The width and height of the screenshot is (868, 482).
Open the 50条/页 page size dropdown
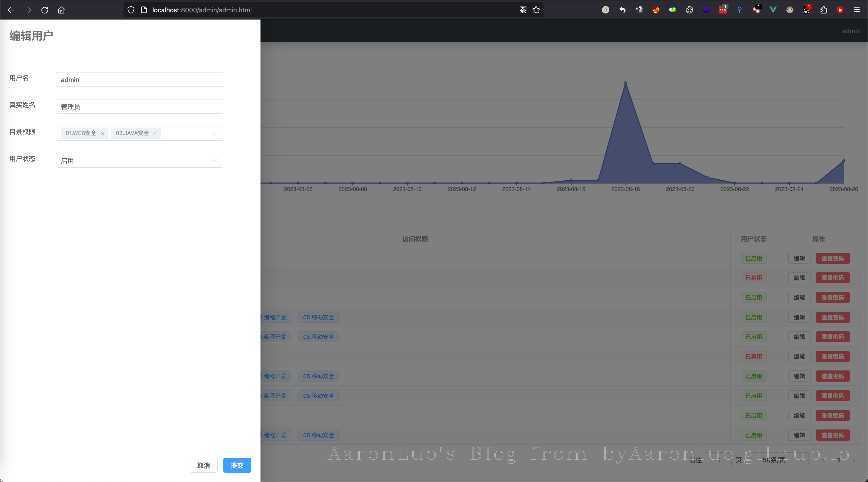pos(779,460)
